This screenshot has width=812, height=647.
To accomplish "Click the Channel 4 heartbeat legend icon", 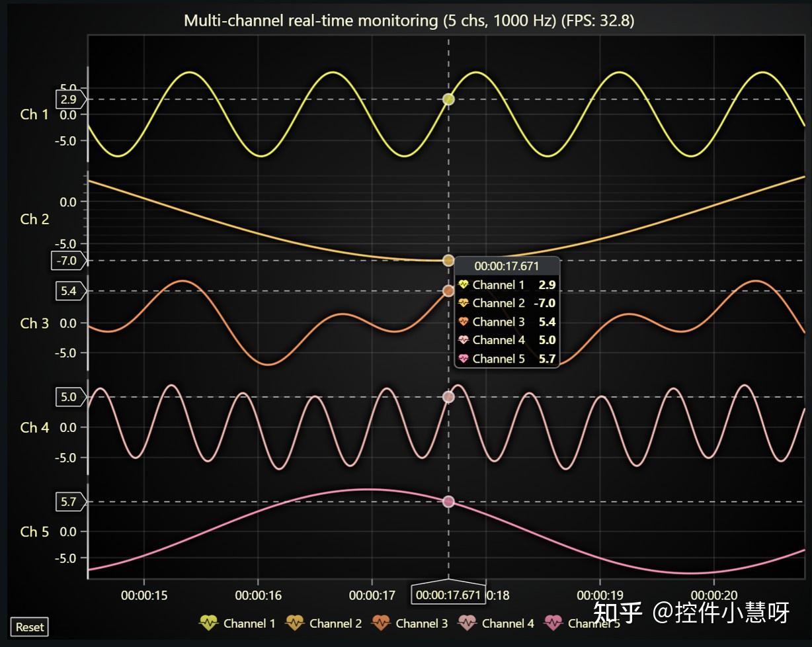I will tap(468, 623).
